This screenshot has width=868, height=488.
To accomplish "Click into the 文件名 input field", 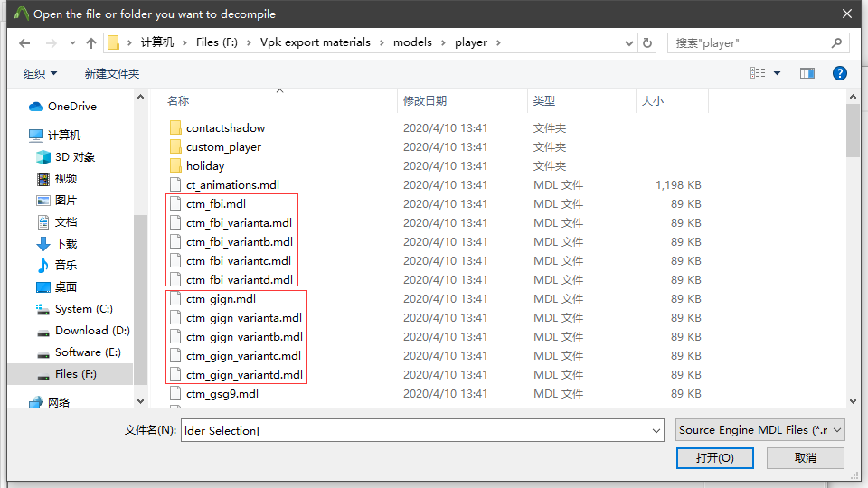I will pyautogui.click(x=416, y=430).
